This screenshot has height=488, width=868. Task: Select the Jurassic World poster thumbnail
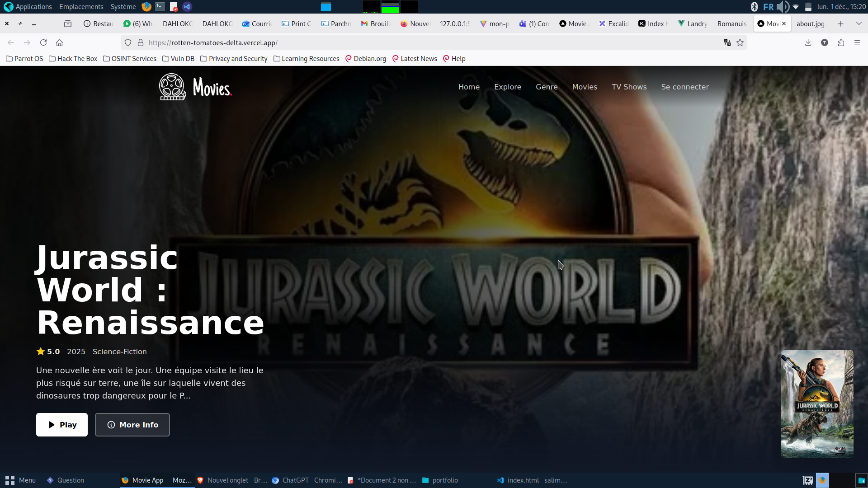(817, 404)
